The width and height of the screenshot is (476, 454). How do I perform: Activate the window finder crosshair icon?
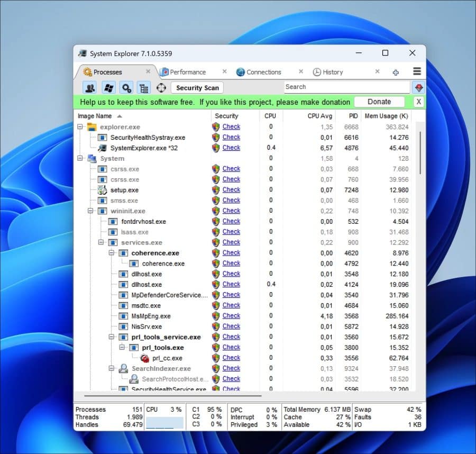pyautogui.click(x=161, y=87)
